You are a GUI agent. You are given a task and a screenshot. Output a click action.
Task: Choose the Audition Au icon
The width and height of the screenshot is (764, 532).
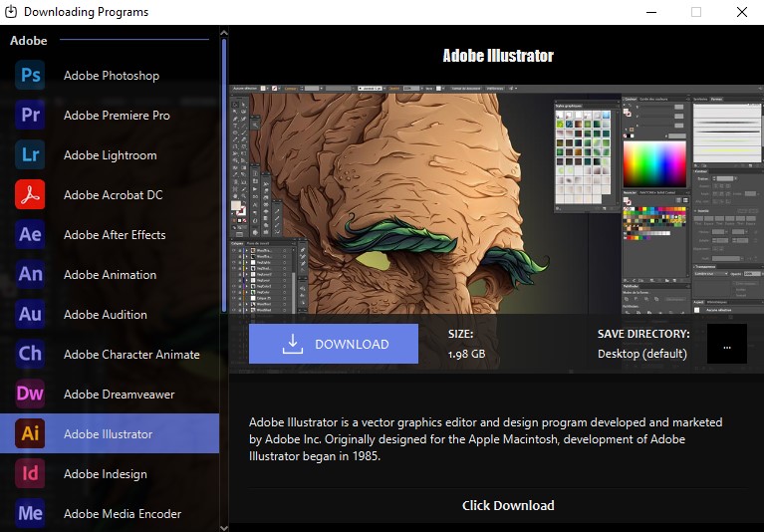(x=31, y=315)
